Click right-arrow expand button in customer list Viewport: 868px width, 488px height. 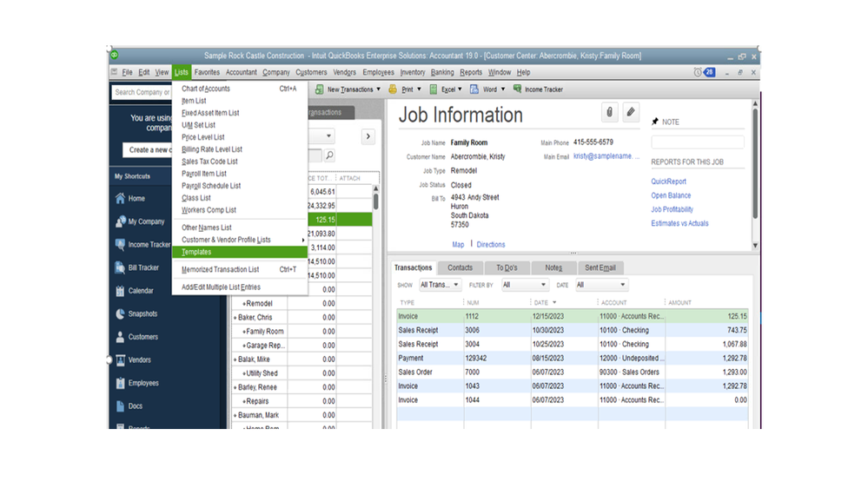tap(368, 136)
